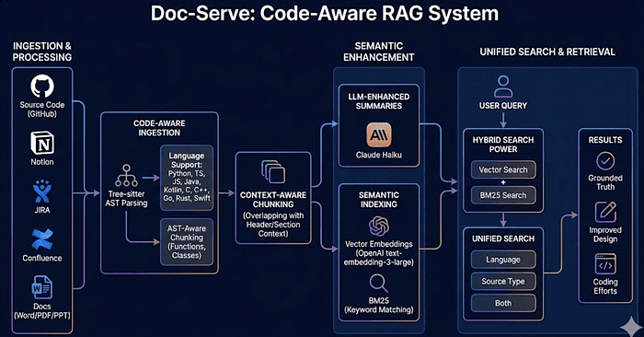Click the Claude Haiku AI icon
Viewport: 644px width, 337px height.
point(379,134)
